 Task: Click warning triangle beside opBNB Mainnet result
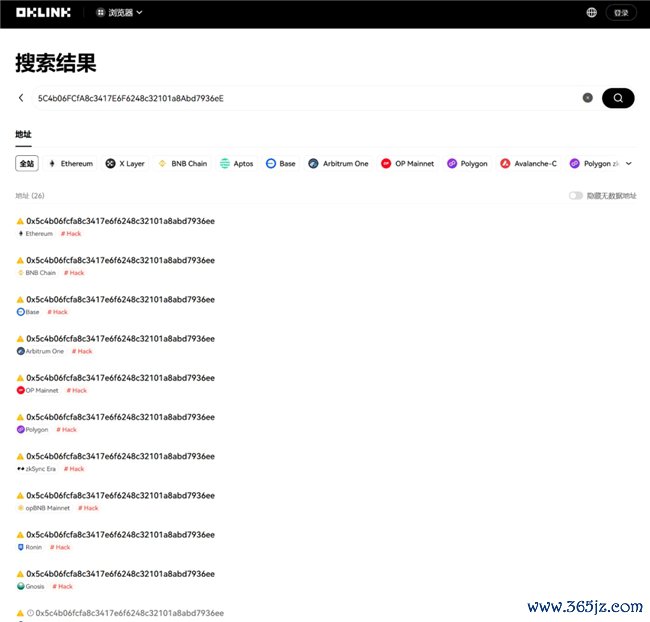[20, 496]
